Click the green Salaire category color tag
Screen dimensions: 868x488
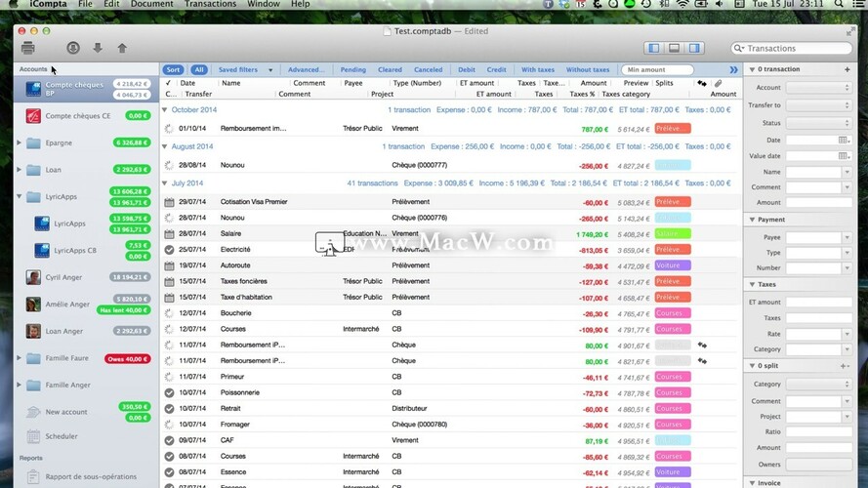(673, 234)
